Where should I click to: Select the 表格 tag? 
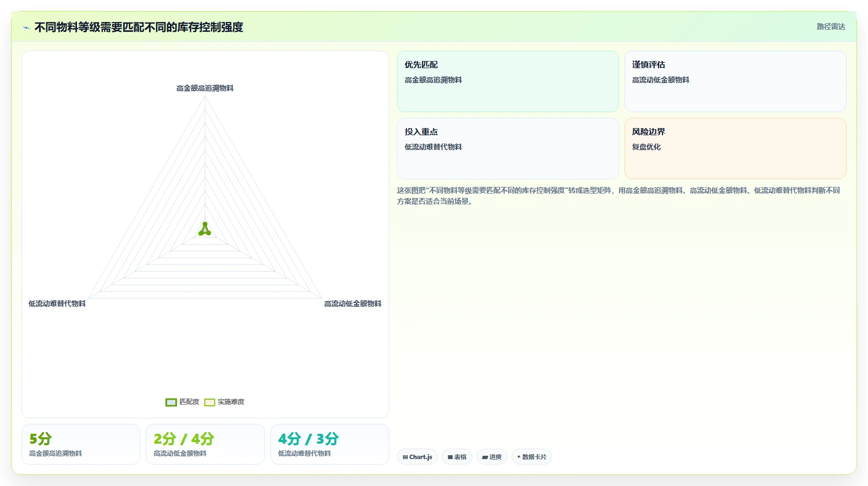pyautogui.click(x=457, y=457)
